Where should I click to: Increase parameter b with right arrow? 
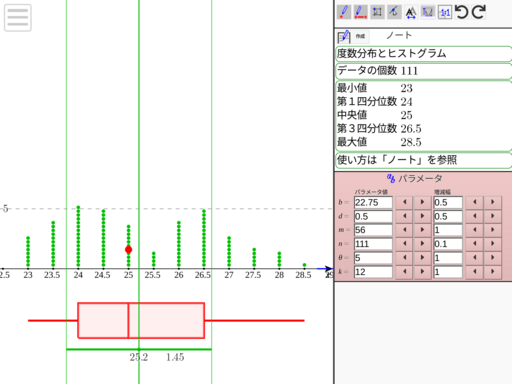[x=422, y=202]
